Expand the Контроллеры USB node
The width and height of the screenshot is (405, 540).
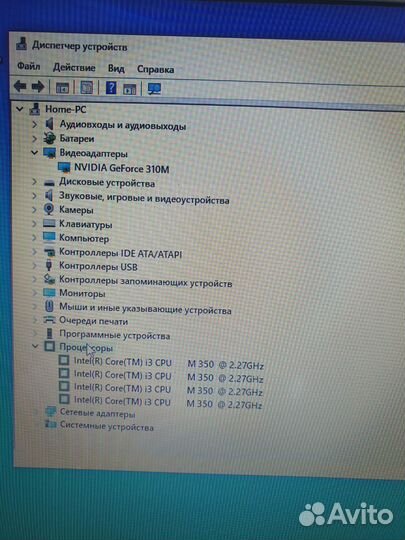tap(34, 266)
